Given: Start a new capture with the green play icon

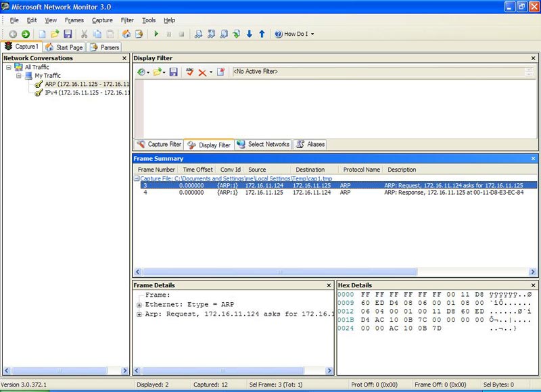Looking at the screenshot, I should click(x=157, y=33).
